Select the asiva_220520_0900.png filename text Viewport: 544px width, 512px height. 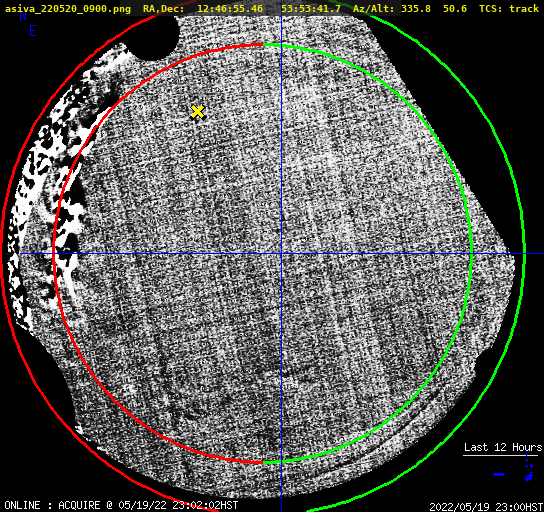[x=68, y=9]
